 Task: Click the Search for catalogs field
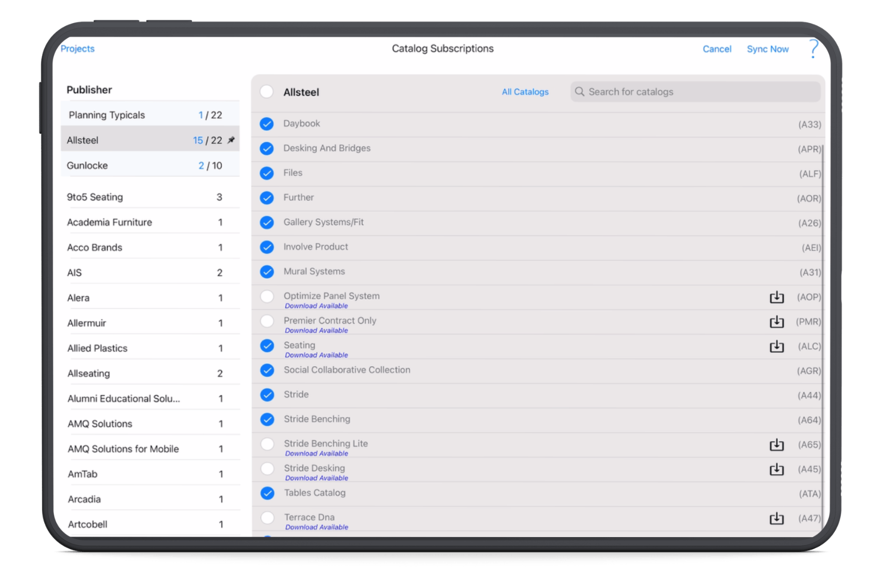[x=695, y=92]
